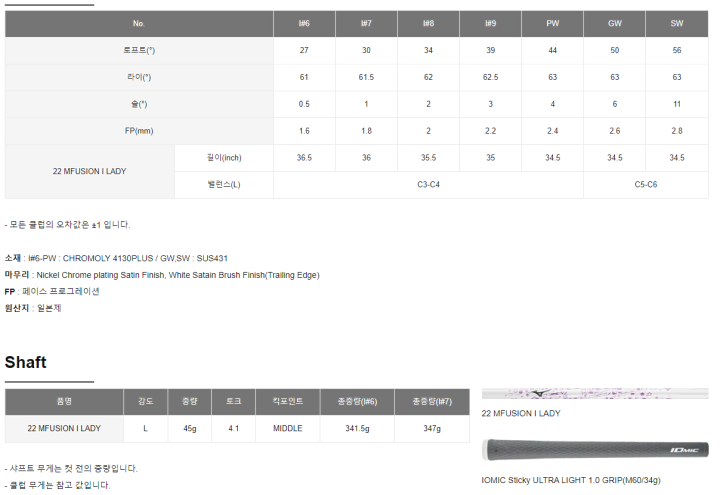Click the 라이(°) row label
This screenshot has height=495, width=720.
(139, 77)
